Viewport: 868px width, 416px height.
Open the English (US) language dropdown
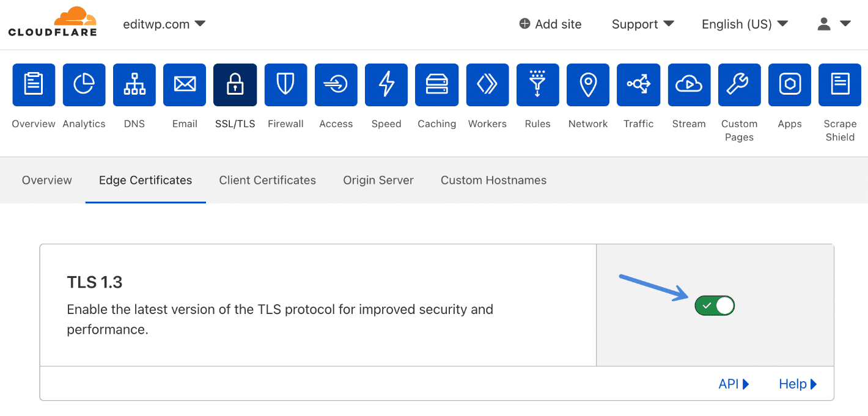coord(743,24)
